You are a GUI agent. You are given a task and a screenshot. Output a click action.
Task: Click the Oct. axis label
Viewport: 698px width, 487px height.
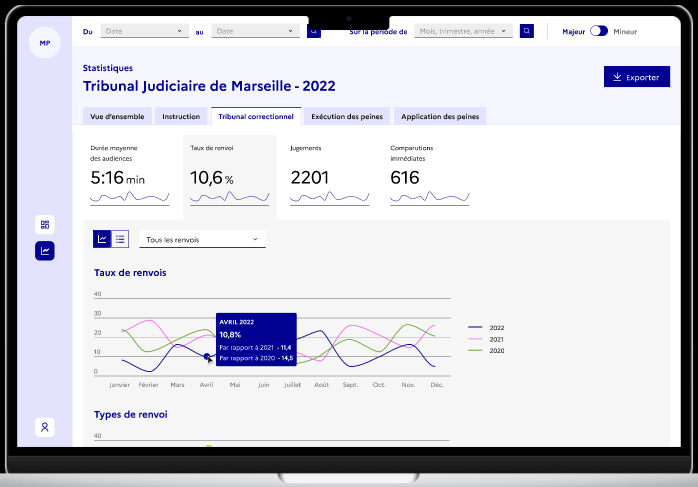pos(379,385)
